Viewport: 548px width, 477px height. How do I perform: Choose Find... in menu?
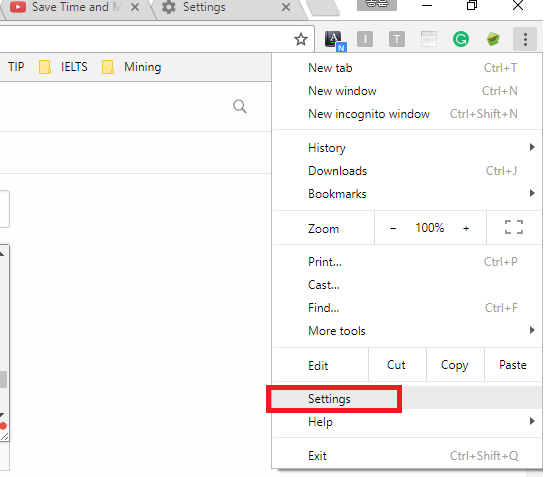coord(407,308)
